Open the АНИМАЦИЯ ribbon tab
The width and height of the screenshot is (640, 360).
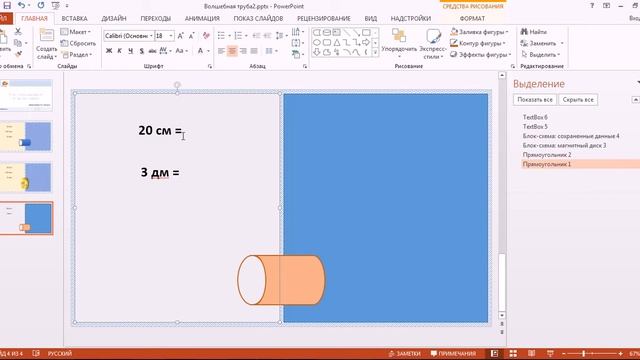[202, 18]
